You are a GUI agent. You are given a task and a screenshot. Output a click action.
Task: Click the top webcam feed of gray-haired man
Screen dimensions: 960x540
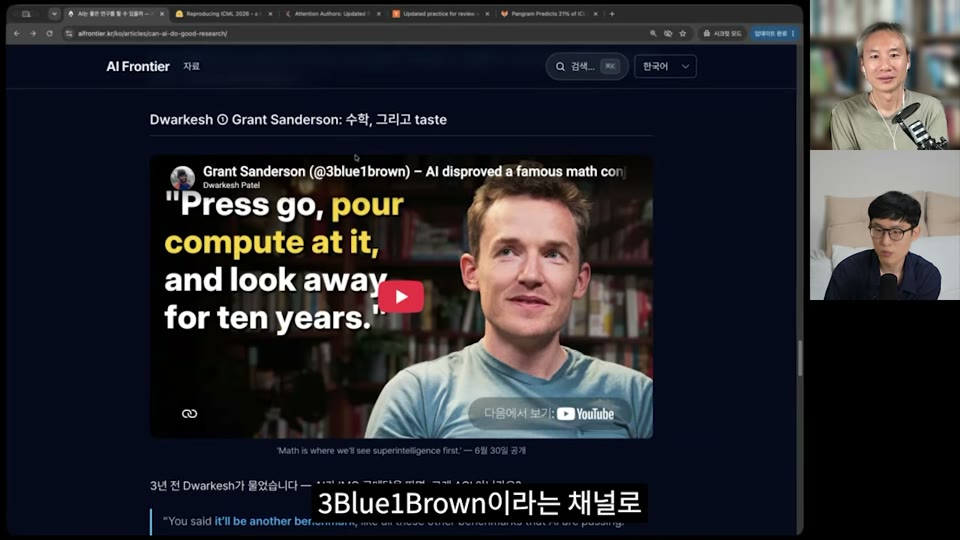(885, 75)
